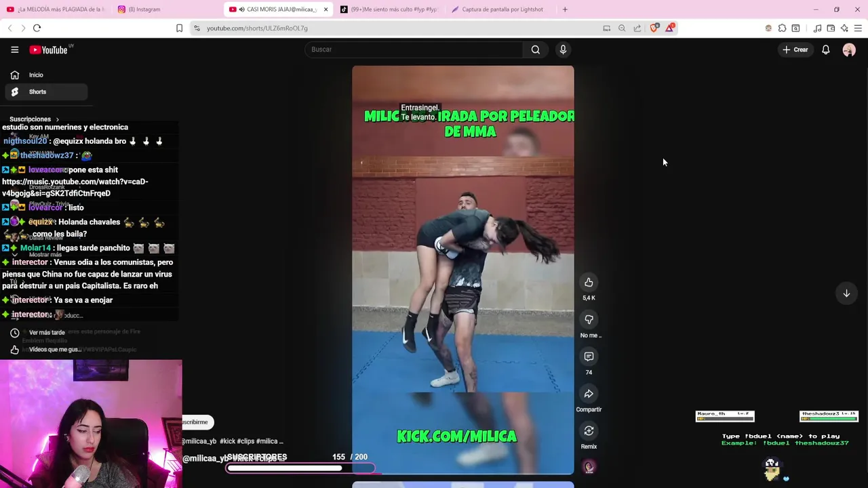868x488 pixels.
Task: Go to the YouTube home logo
Action: tap(48, 49)
